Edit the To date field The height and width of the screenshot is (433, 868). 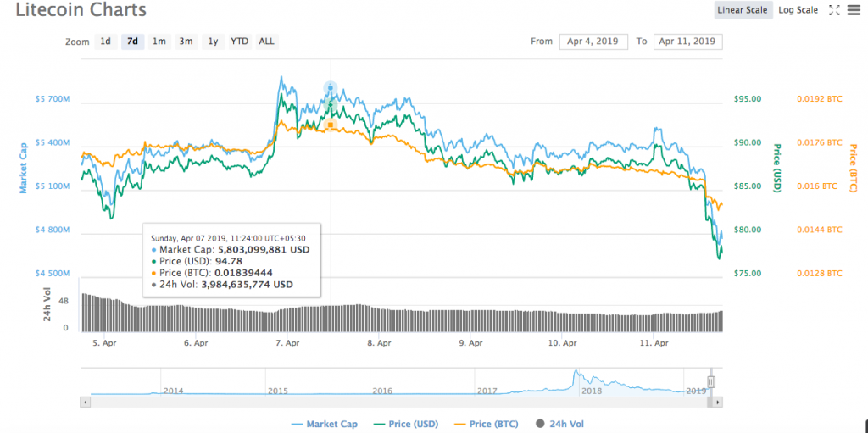pyautogui.click(x=688, y=42)
